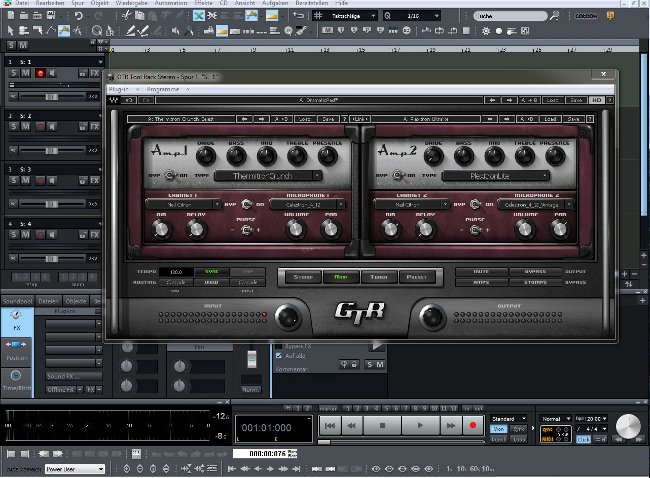Select the arrow pointer mouse mode tool

pos(10,31)
